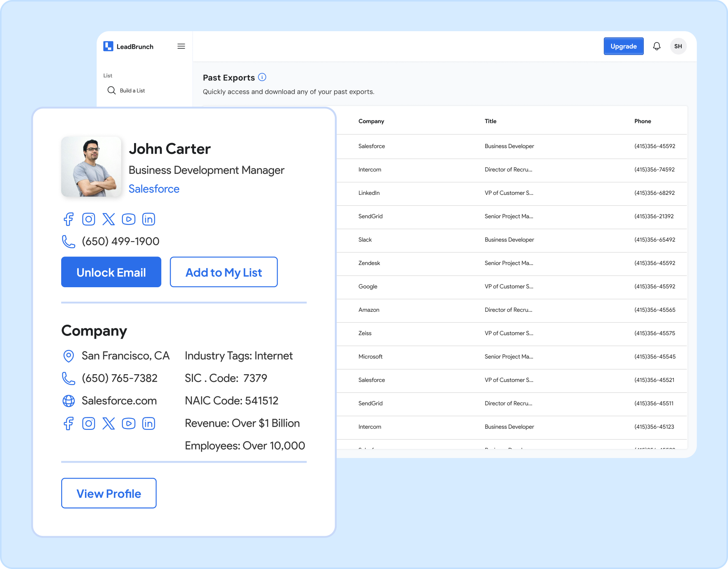Open the company LinkedIn icon
This screenshot has width=728, height=569.
pos(148,423)
